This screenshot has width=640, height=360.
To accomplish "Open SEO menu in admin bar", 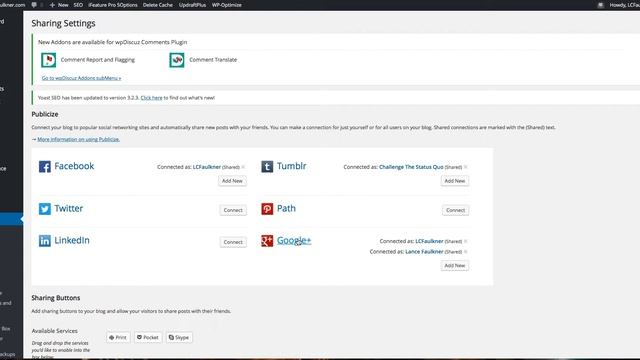I will 78,5.
